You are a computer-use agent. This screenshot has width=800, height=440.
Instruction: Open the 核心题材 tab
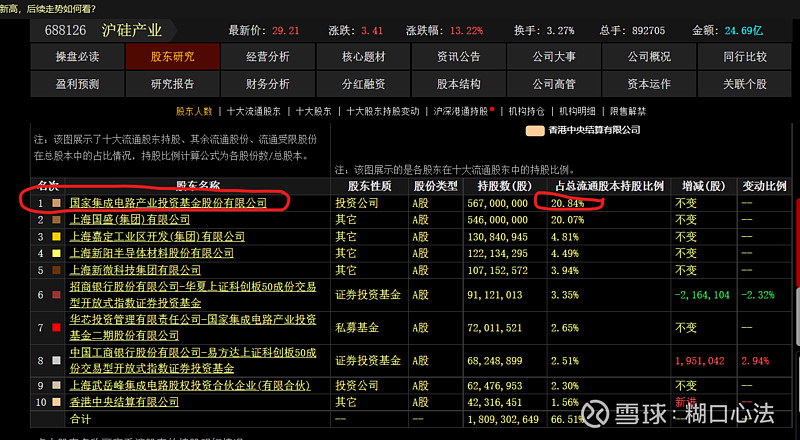363,56
